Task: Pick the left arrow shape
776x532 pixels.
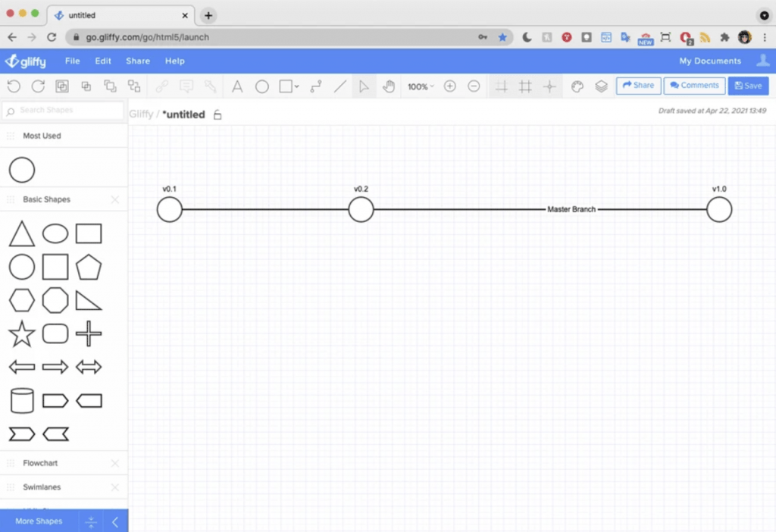Action: (22, 368)
